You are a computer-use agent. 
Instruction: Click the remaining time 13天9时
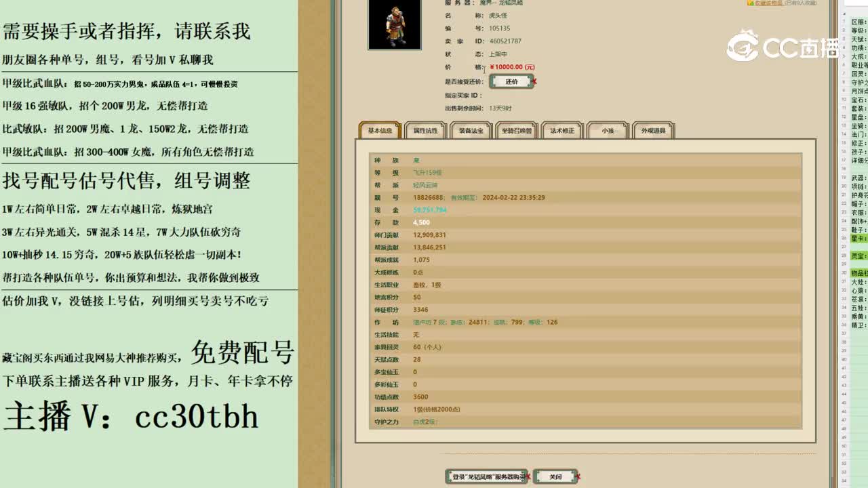coord(500,108)
